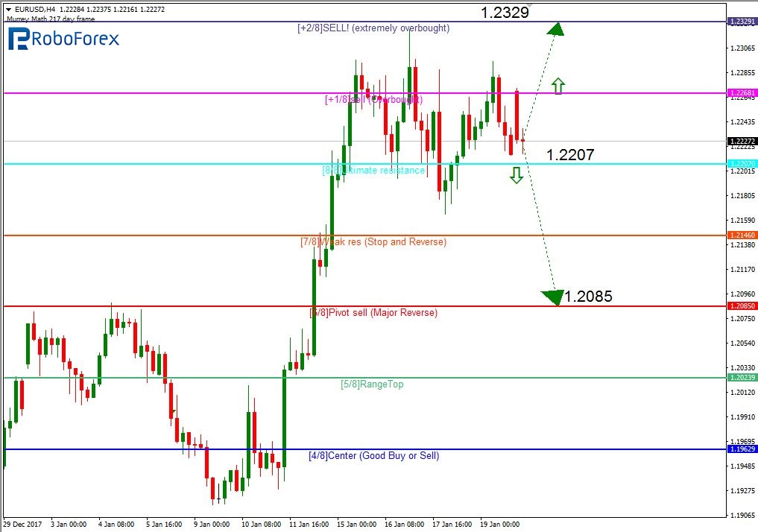
Task: Select the [4/8]Center (Good Buy or Sell) label
Action: (x=373, y=456)
